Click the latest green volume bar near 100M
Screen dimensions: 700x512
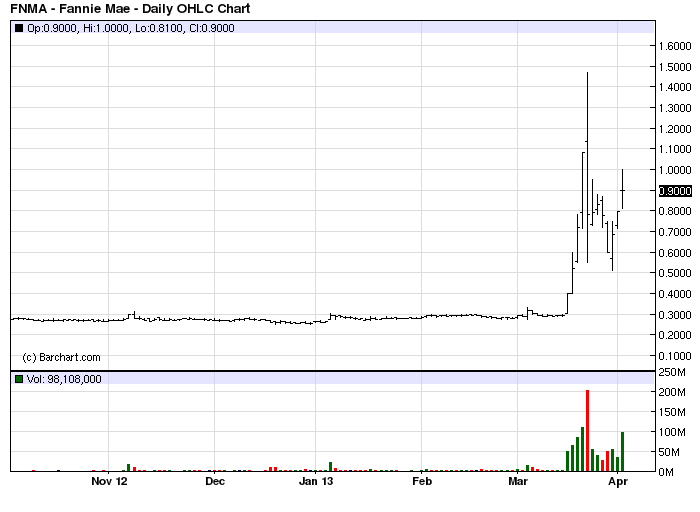[x=623, y=452]
